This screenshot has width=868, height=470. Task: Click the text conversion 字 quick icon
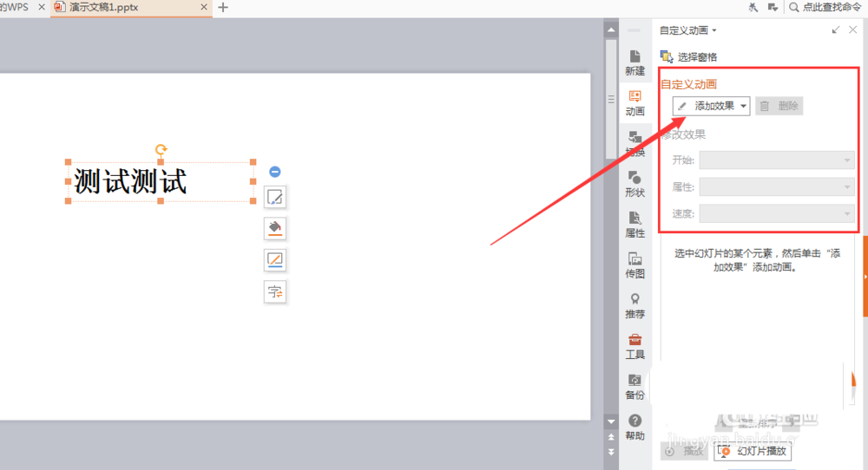(x=275, y=291)
